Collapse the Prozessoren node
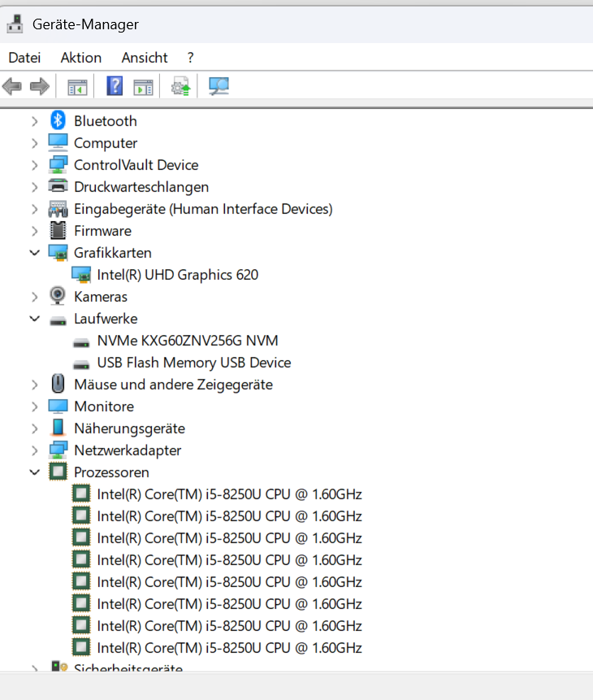The height and width of the screenshot is (700, 593). pos(35,472)
